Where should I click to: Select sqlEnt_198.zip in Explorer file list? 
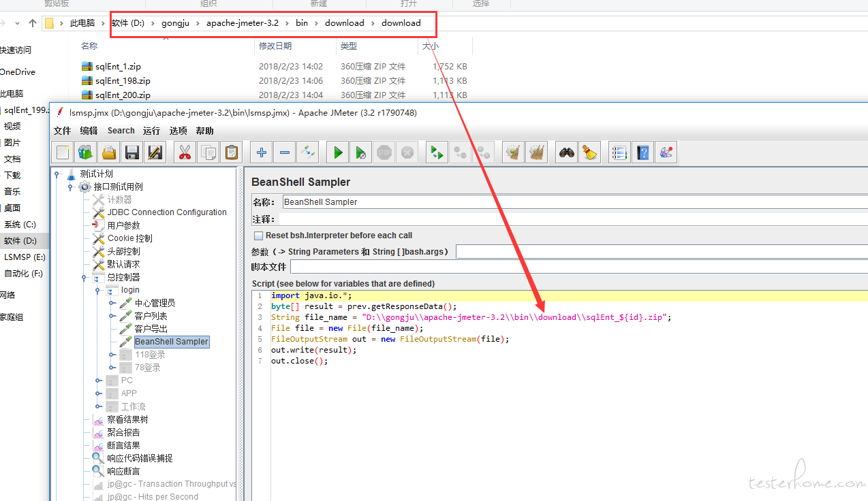123,81
